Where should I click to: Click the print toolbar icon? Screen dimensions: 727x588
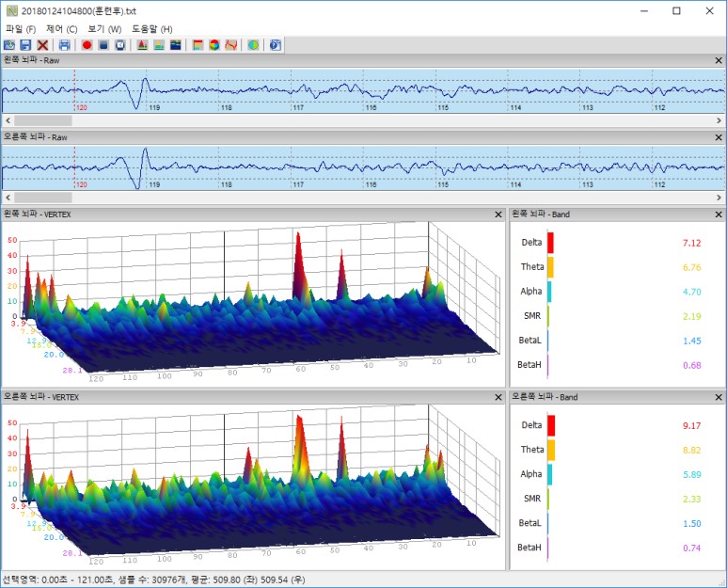64,44
